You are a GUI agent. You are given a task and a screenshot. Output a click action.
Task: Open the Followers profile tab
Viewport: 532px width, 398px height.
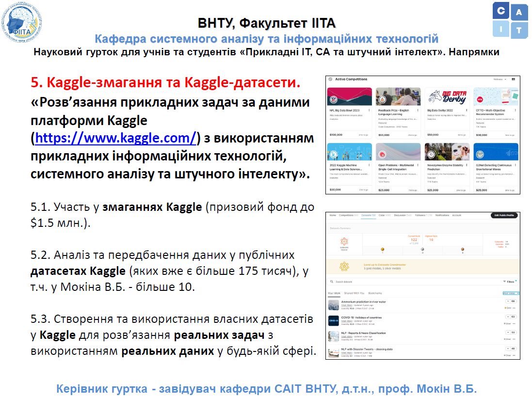point(423,215)
